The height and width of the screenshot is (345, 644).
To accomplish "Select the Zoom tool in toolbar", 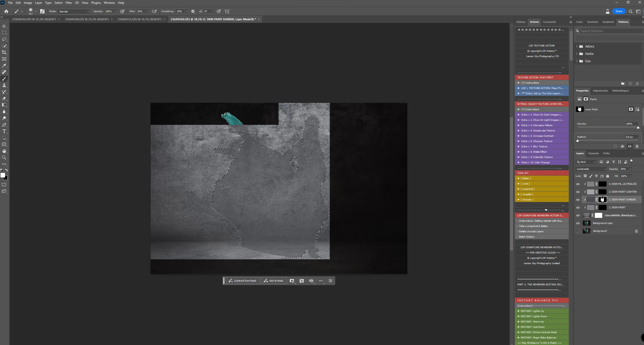I will coord(4,157).
